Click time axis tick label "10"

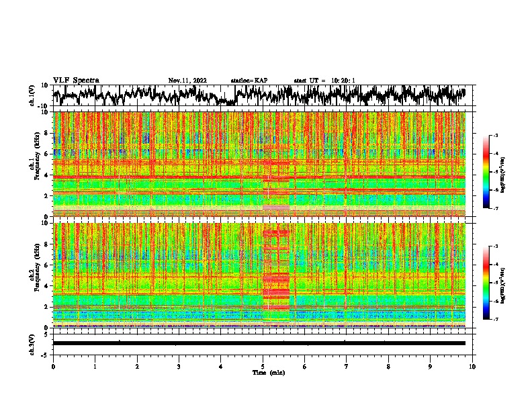(472, 366)
